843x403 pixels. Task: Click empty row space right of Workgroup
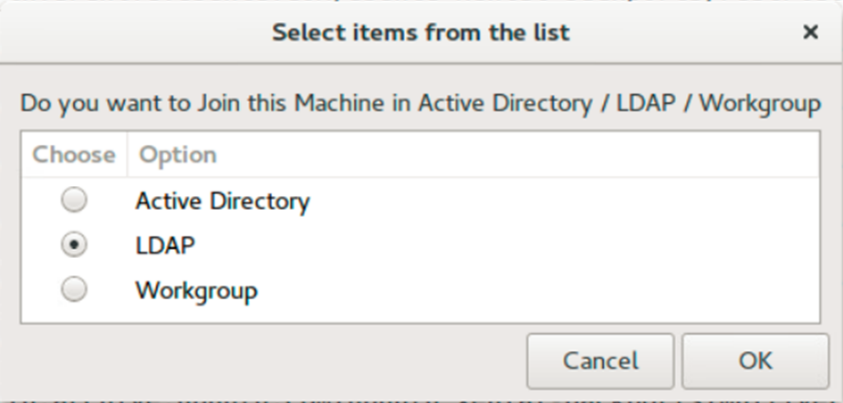pos(538,290)
